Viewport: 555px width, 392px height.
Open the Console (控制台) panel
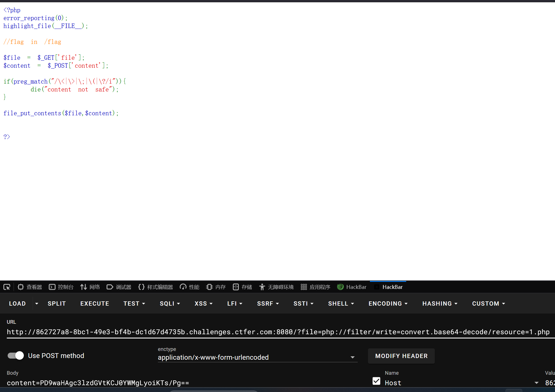coord(61,287)
